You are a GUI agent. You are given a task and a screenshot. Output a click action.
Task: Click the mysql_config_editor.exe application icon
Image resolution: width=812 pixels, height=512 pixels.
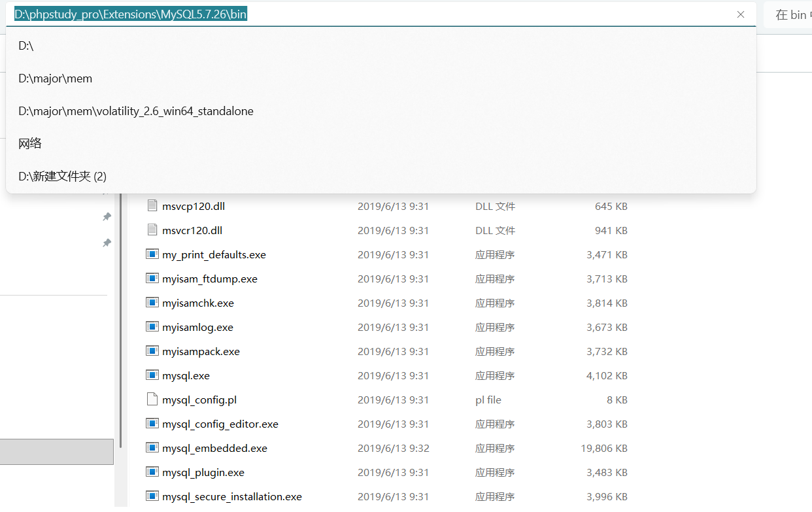152,424
